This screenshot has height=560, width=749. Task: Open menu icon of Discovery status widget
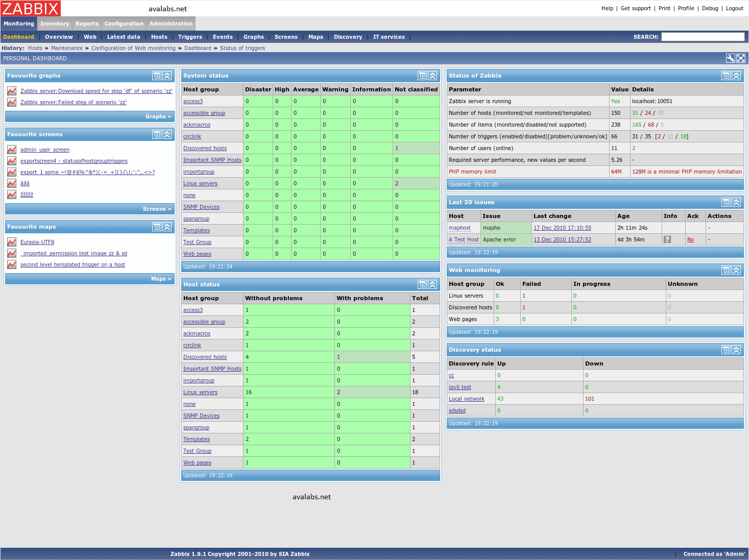[x=726, y=350]
